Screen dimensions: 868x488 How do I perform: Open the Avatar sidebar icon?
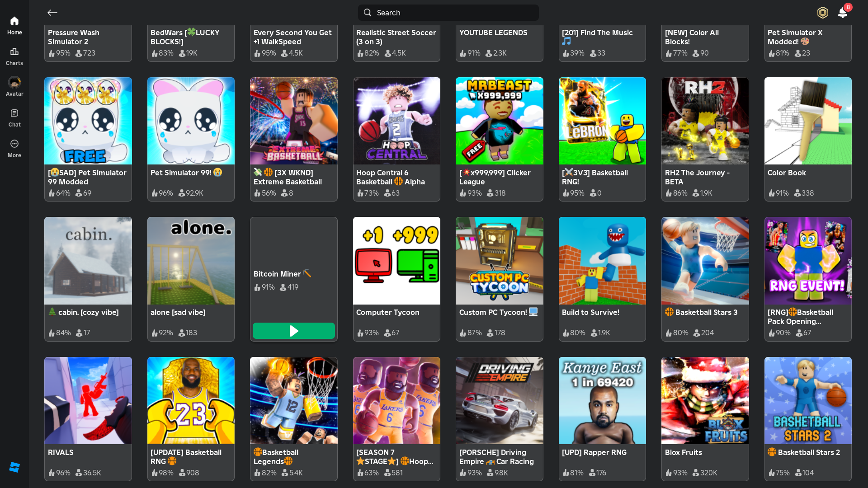tap(14, 83)
